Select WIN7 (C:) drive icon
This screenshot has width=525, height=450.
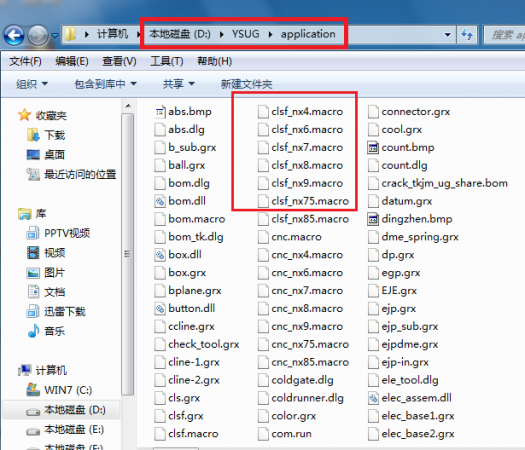[33, 390]
